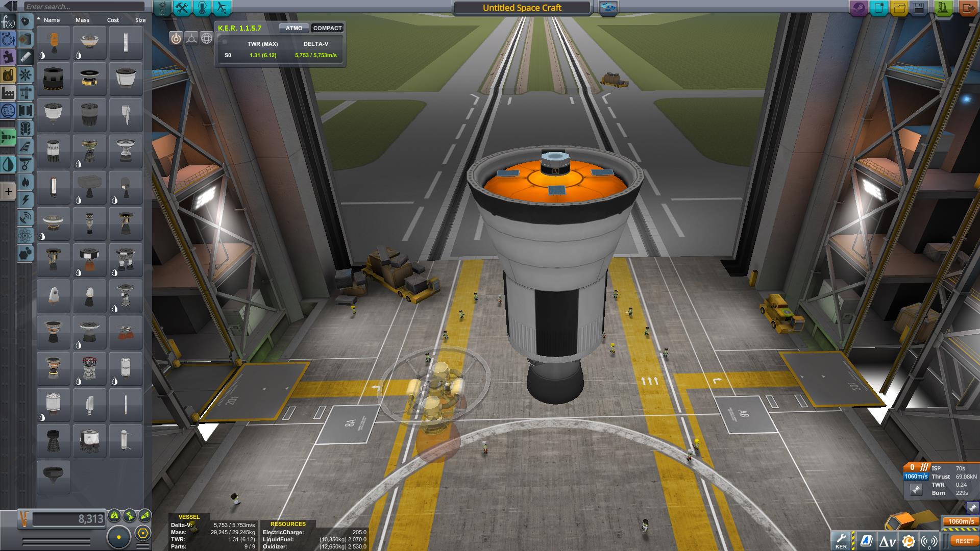This screenshot has height=551, width=980.
Task: Pick the orange-bodied engine part thumbnail
Action: 54,42
